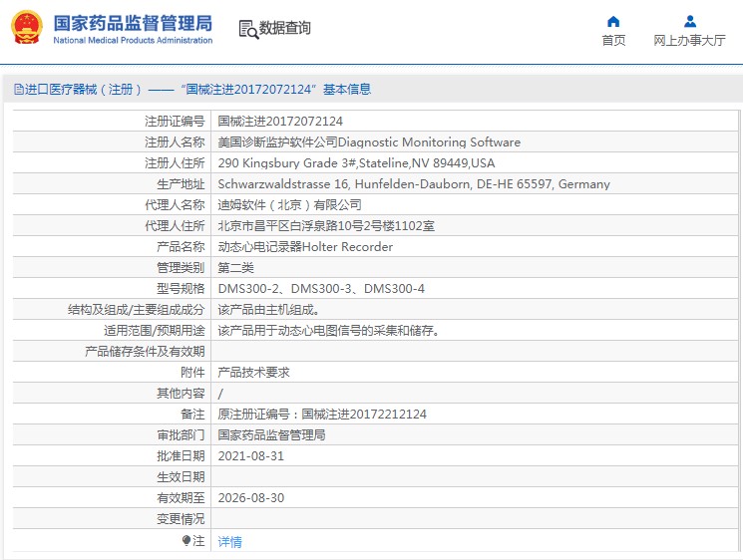Select the 产品技术要求 value
The height and width of the screenshot is (560, 743).
[x=253, y=373]
